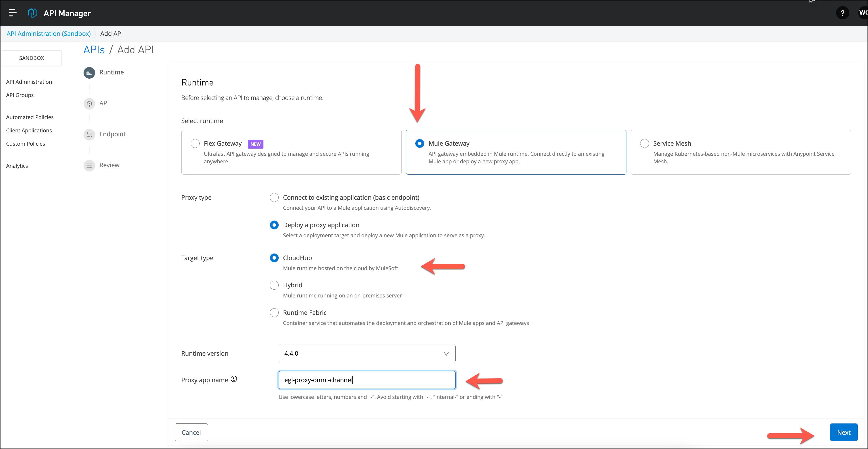
Task: Open Client Applications in the sidebar
Action: (x=29, y=130)
